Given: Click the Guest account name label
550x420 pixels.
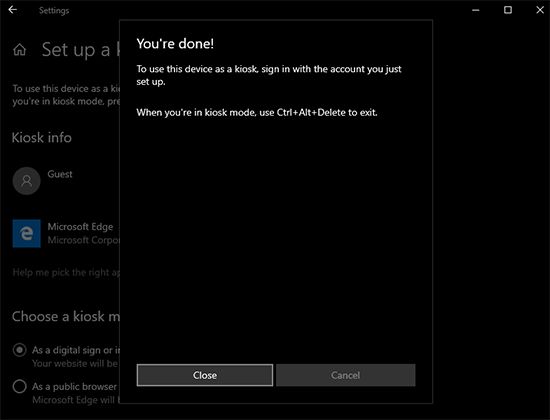Looking at the screenshot, I should pos(60,174).
